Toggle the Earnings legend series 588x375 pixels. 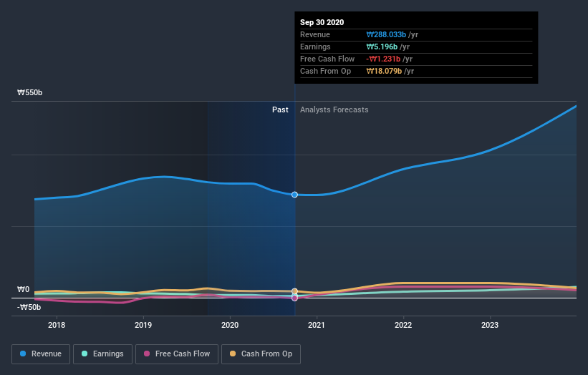(102, 354)
